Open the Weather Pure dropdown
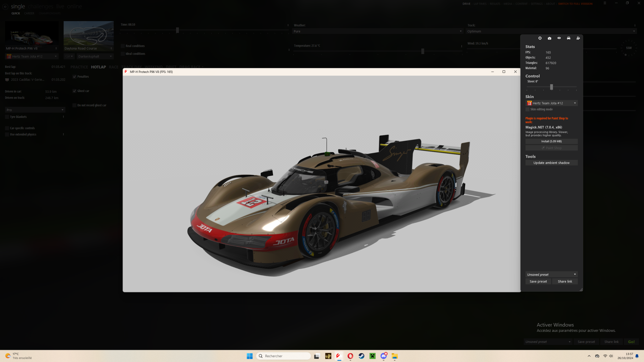 coord(378,31)
